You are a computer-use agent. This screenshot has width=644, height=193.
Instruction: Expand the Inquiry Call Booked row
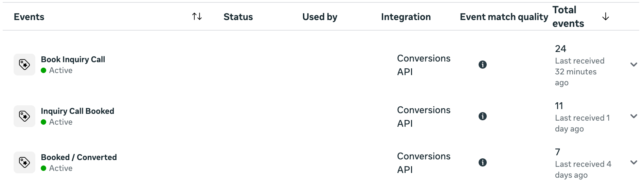633,116
